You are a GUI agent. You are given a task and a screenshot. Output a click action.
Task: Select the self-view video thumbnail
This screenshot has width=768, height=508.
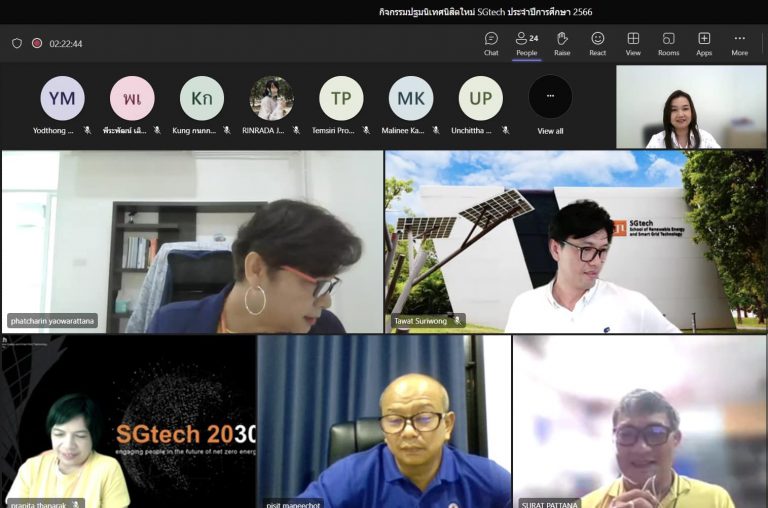tap(691, 107)
